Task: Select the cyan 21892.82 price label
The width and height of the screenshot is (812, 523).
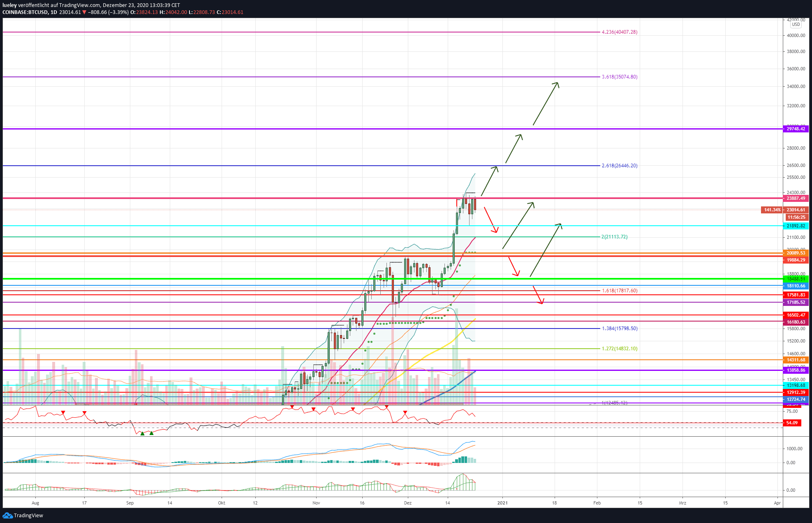Action: coord(796,226)
